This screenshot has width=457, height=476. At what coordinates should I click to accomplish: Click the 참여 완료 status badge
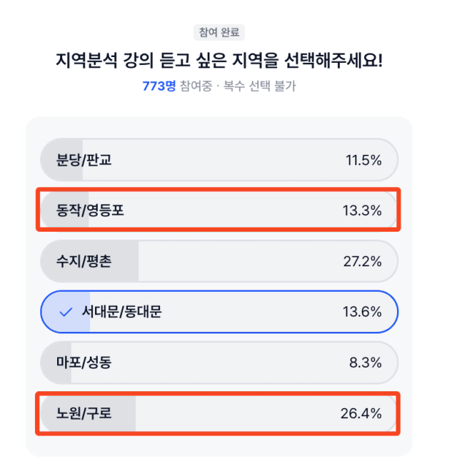pyautogui.click(x=219, y=32)
